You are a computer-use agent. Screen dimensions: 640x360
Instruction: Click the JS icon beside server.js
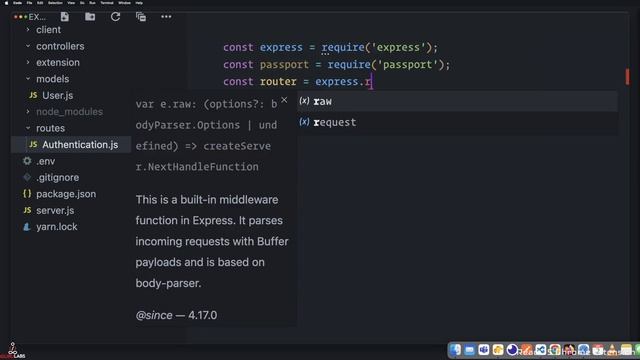[x=27, y=210]
